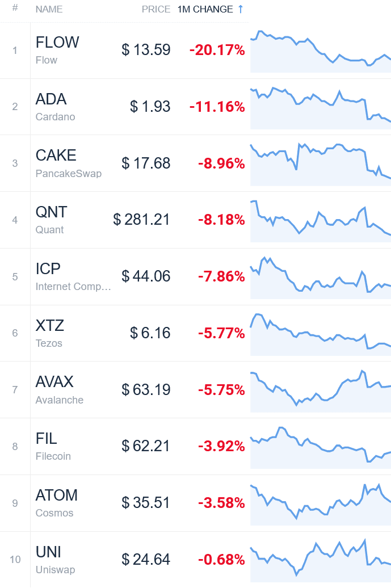Select the # rank column header
The width and height of the screenshot is (391, 588).
coord(15,9)
